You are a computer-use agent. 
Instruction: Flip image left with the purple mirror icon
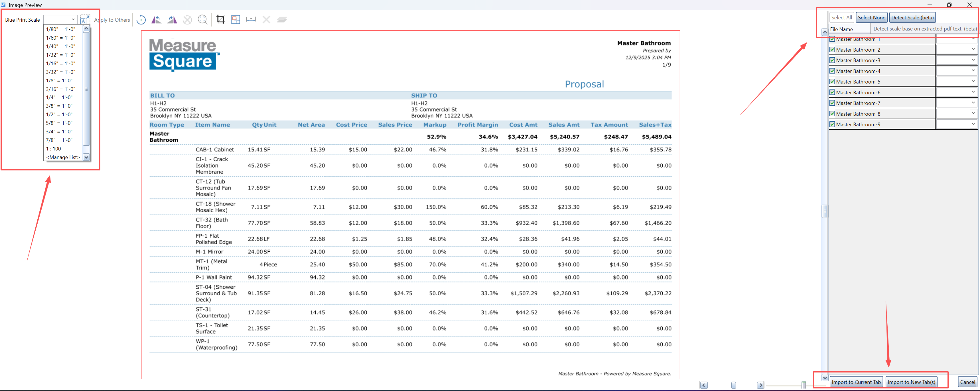[x=156, y=20]
